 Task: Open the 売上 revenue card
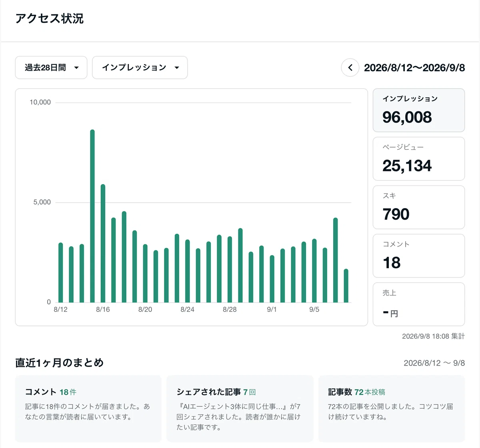pos(419,304)
